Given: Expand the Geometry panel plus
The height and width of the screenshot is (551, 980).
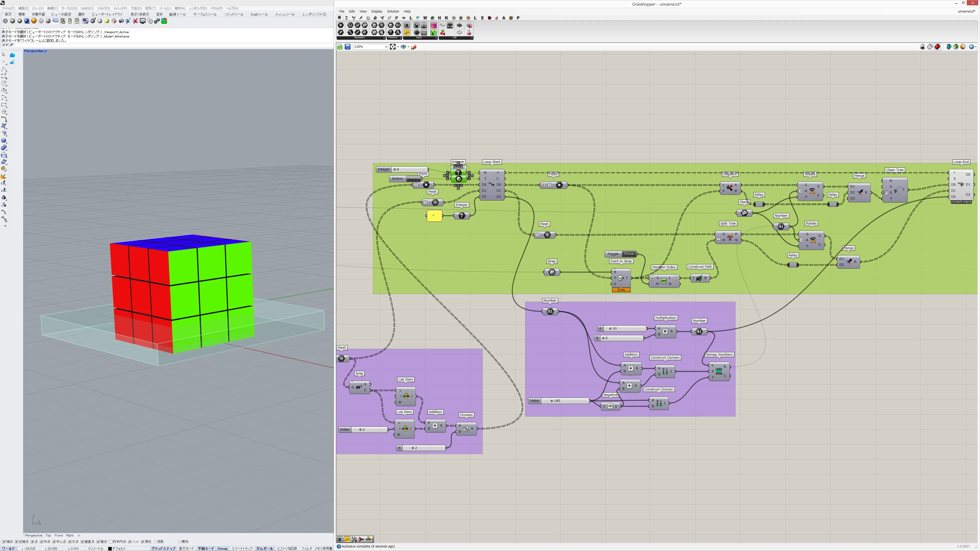Looking at the screenshot, I should [x=384, y=38].
